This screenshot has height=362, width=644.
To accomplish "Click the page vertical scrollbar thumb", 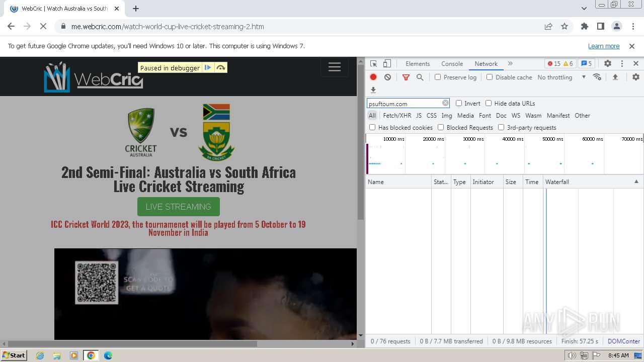I will click(x=360, y=142).
